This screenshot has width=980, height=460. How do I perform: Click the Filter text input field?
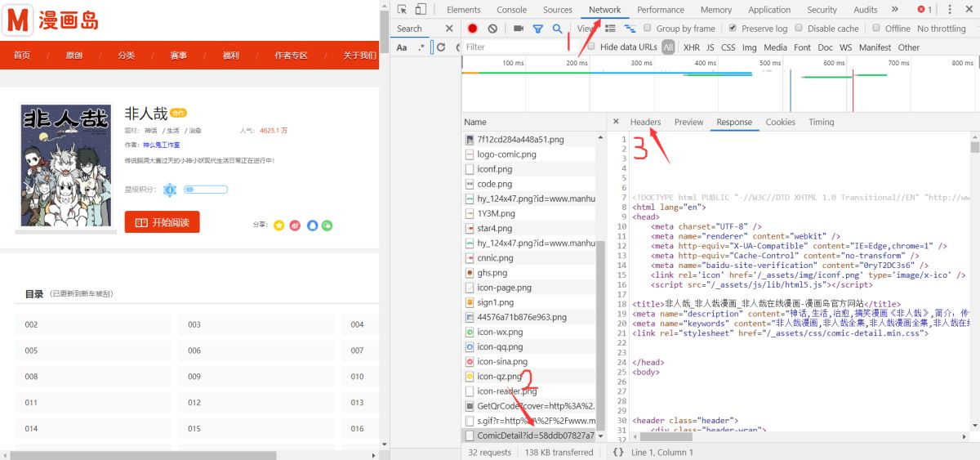pos(514,47)
